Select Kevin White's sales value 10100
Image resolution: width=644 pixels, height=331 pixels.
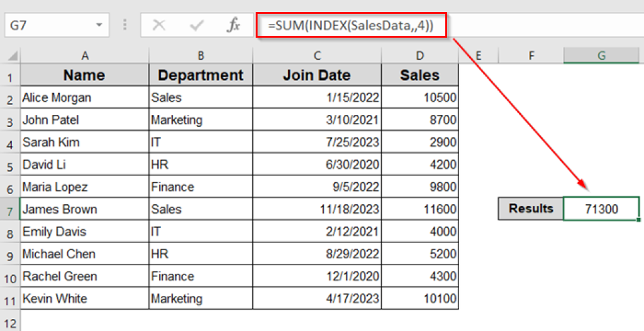(x=419, y=298)
